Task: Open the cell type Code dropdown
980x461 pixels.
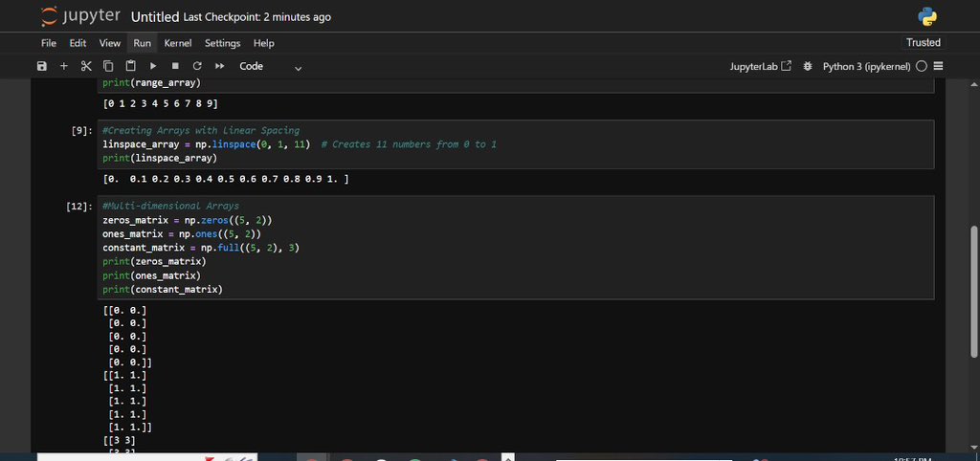Action: (270, 66)
